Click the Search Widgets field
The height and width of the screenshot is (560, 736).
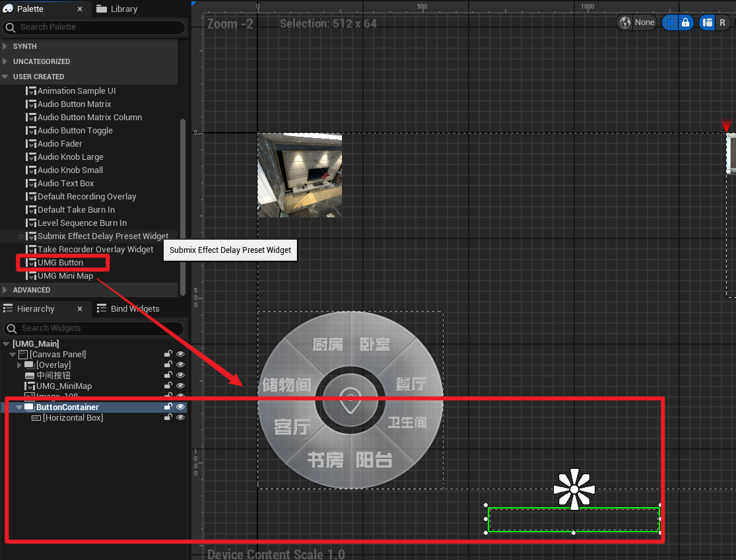click(94, 328)
